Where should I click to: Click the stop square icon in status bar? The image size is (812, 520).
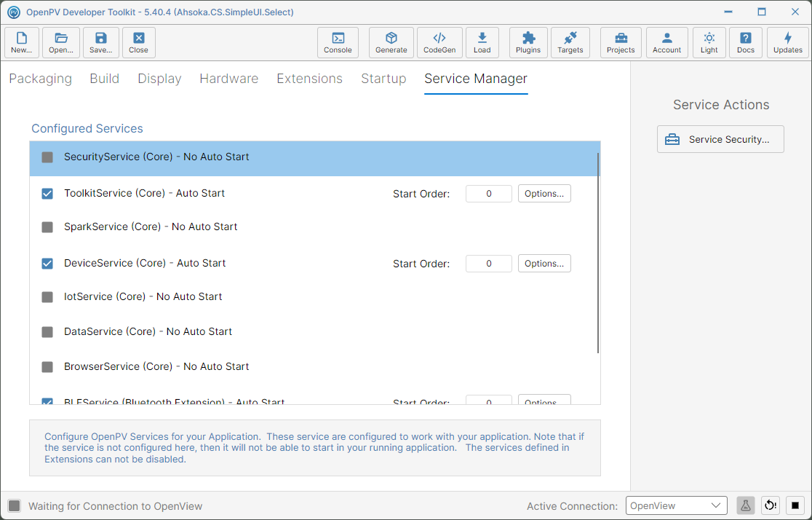coord(795,505)
